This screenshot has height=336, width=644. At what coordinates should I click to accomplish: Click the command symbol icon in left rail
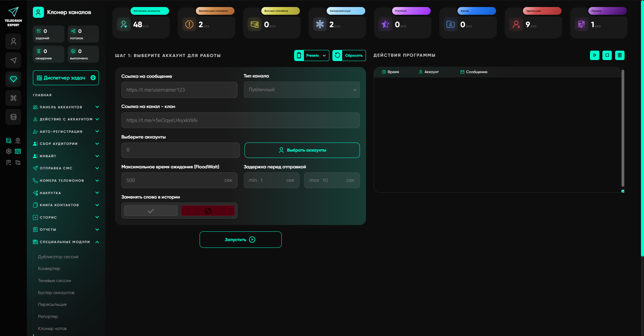(13, 98)
